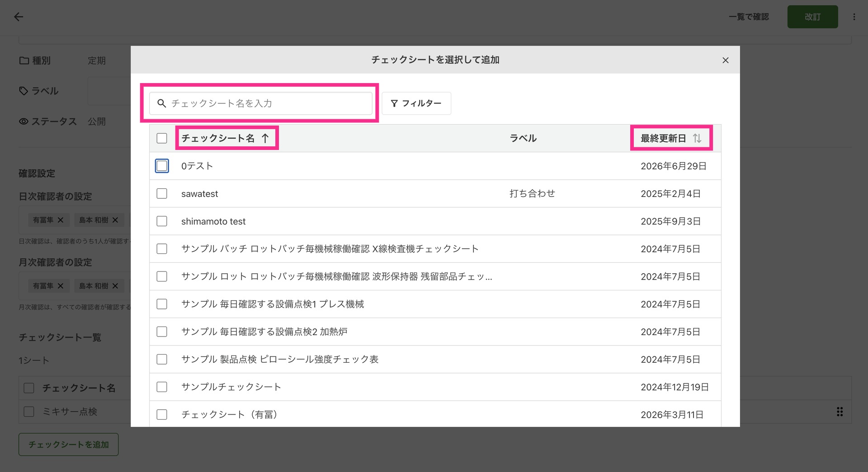
Task: Check the shimamoto test row
Action: (162, 221)
